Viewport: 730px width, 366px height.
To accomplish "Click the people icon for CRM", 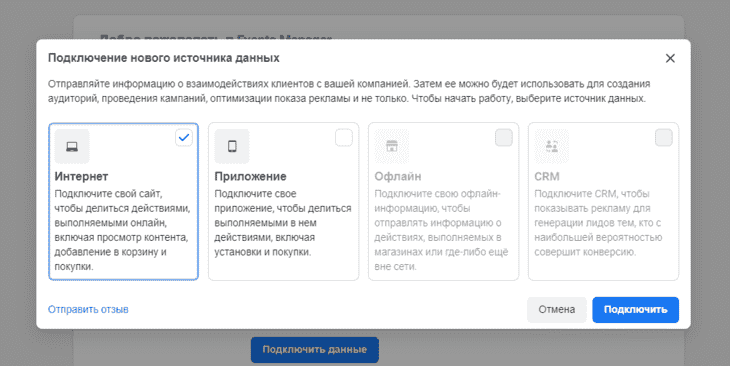I will 552,146.
